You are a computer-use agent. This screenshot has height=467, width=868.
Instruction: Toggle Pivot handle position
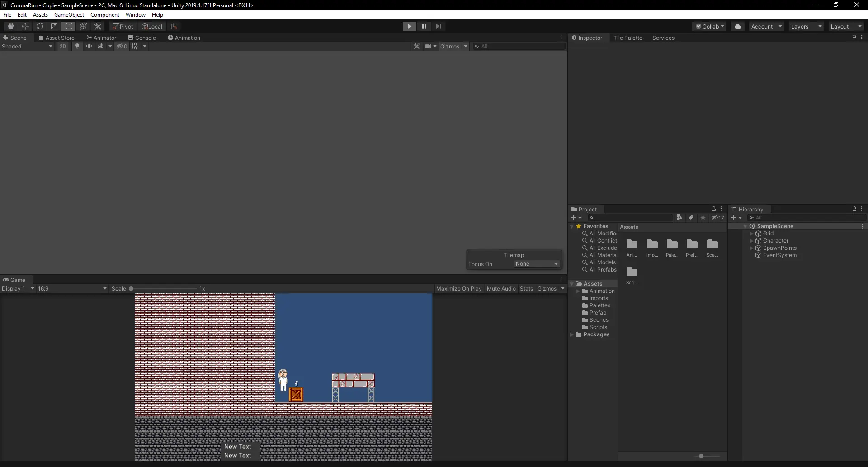(123, 26)
